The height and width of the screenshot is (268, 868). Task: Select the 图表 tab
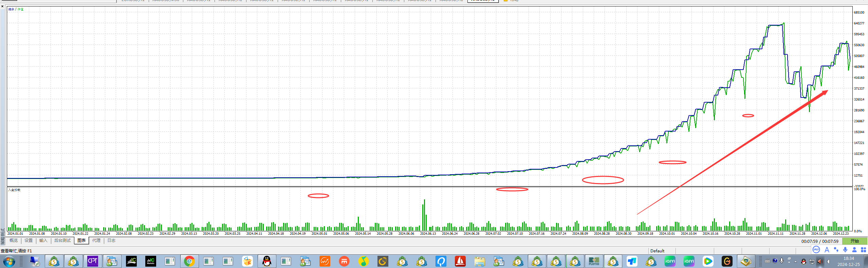click(x=81, y=240)
